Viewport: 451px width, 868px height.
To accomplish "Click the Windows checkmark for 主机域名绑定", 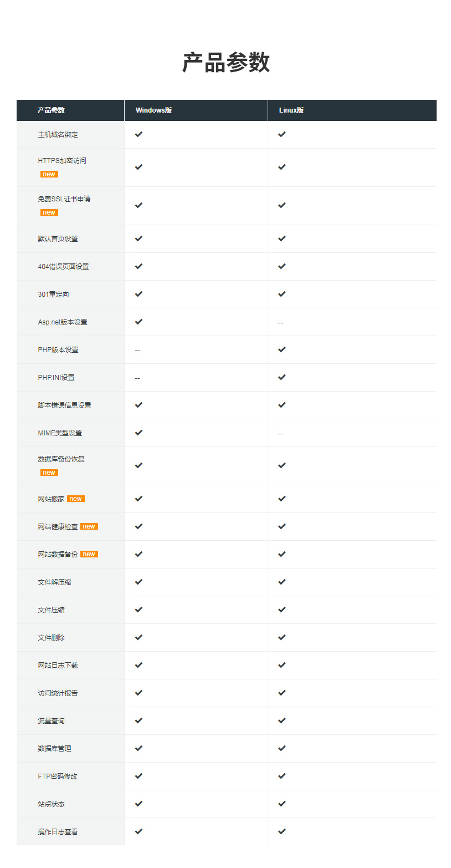I will 139,134.
